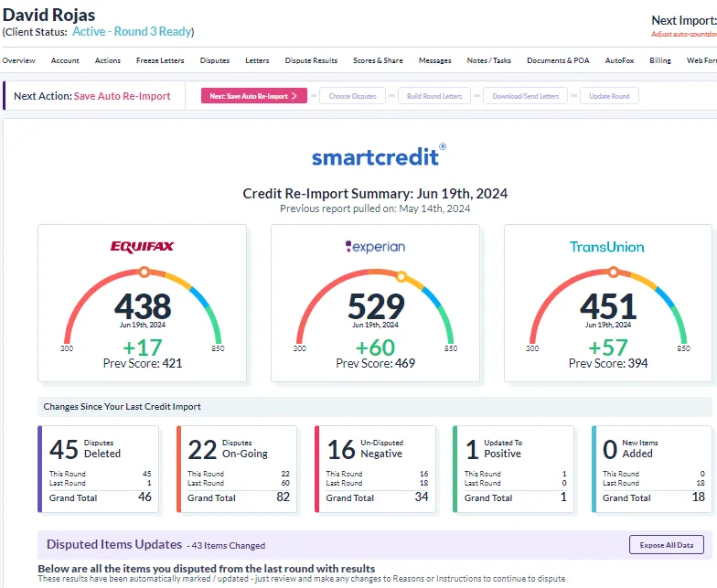Screen dimensions: 717x588
Task: Open Notes / Tasks tab
Action: coord(488,60)
